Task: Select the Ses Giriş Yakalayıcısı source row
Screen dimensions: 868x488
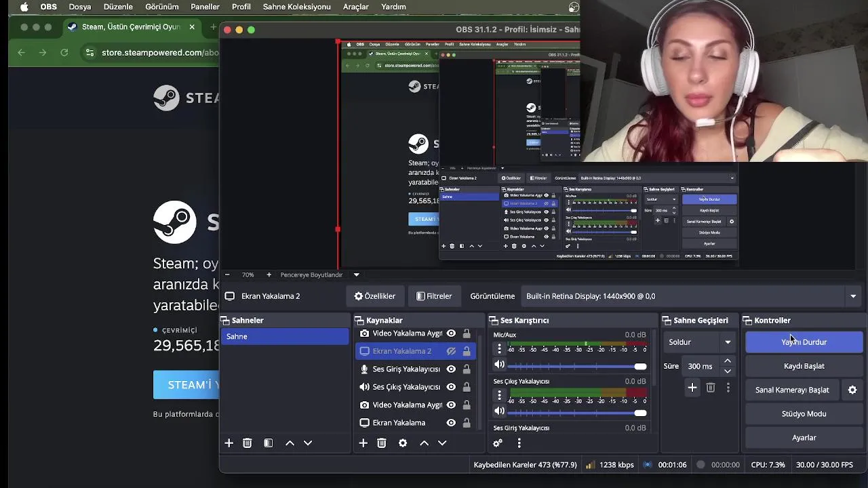Action: point(416,369)
